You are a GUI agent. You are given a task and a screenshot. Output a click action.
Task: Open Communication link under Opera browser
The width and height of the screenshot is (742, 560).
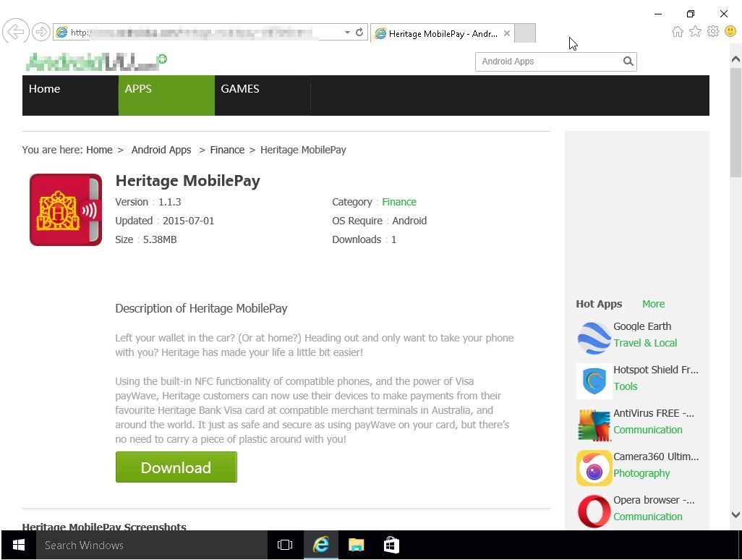[x=648, y=517]
